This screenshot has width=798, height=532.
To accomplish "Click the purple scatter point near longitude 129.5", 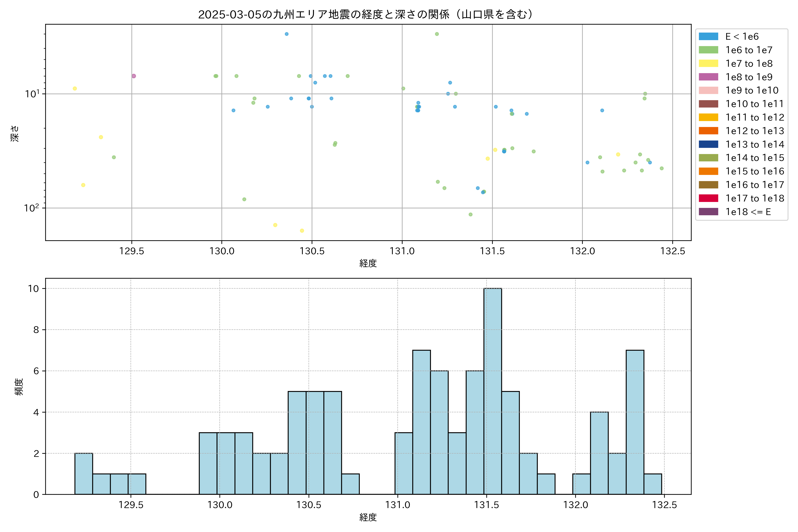I will click(134, 76).
